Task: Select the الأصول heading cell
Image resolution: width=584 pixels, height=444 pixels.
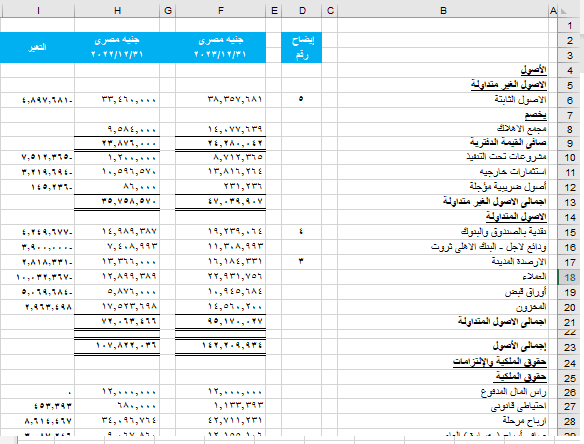Action: coord(443,70)
